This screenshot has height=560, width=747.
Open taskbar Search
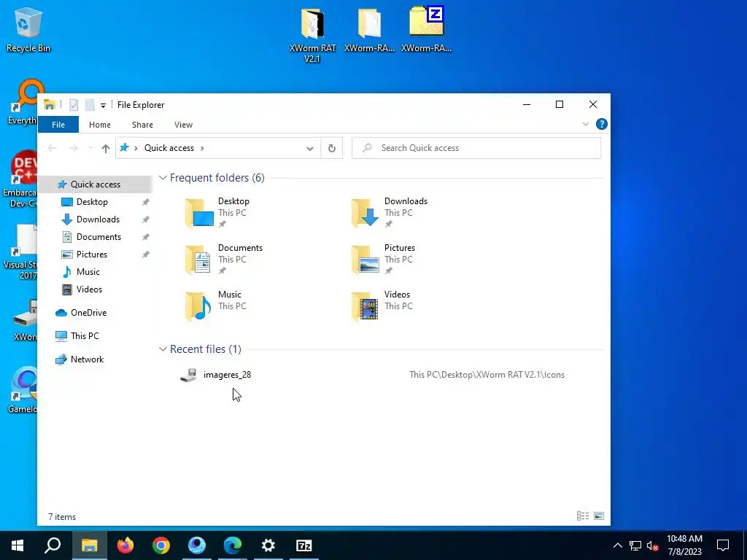[53, 545]
